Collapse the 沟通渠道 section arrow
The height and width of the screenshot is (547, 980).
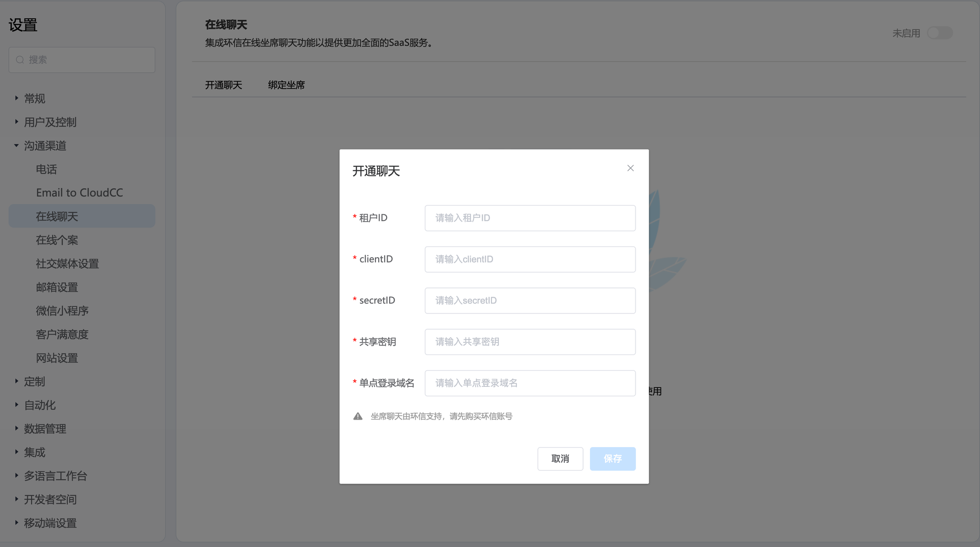coord(17,145)
